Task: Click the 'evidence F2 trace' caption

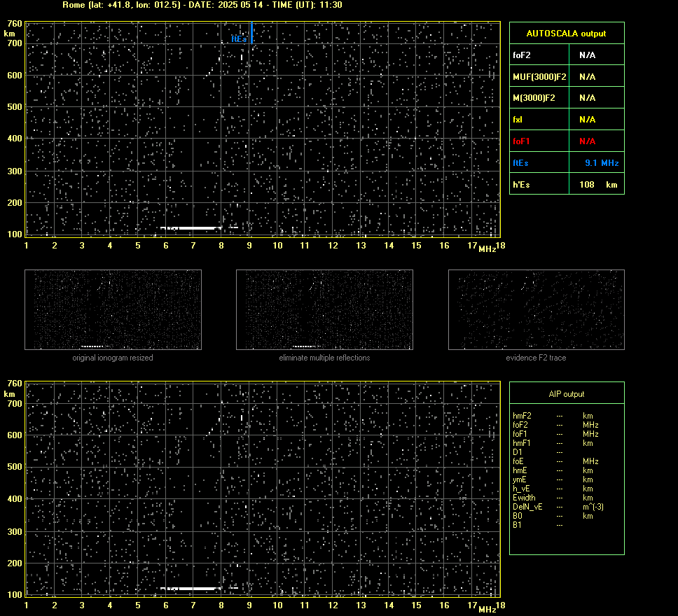Action: pos(536,358)
